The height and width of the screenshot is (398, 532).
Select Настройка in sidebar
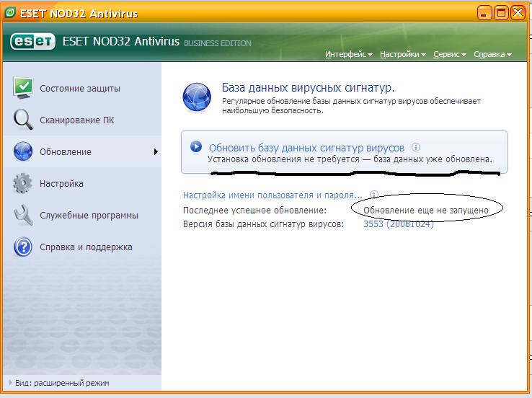(82, 183)
